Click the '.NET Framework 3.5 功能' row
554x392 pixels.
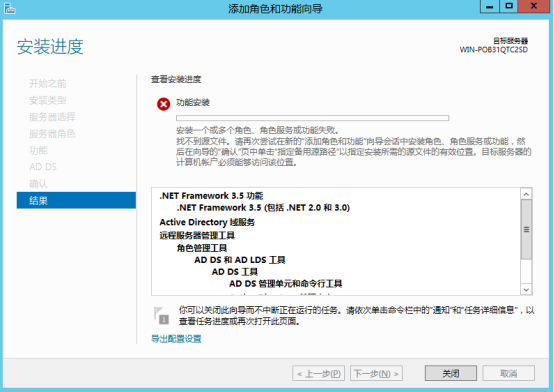[211, 195]
